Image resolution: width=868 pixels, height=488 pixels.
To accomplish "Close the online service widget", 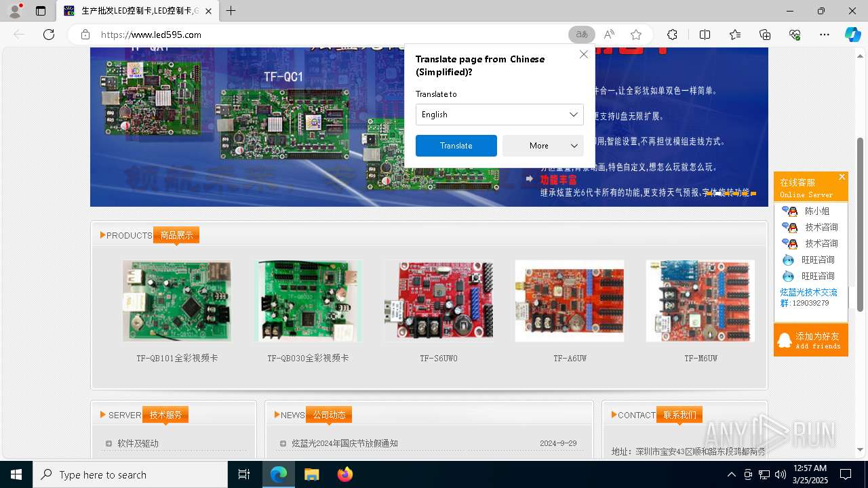I will point(842,177).
